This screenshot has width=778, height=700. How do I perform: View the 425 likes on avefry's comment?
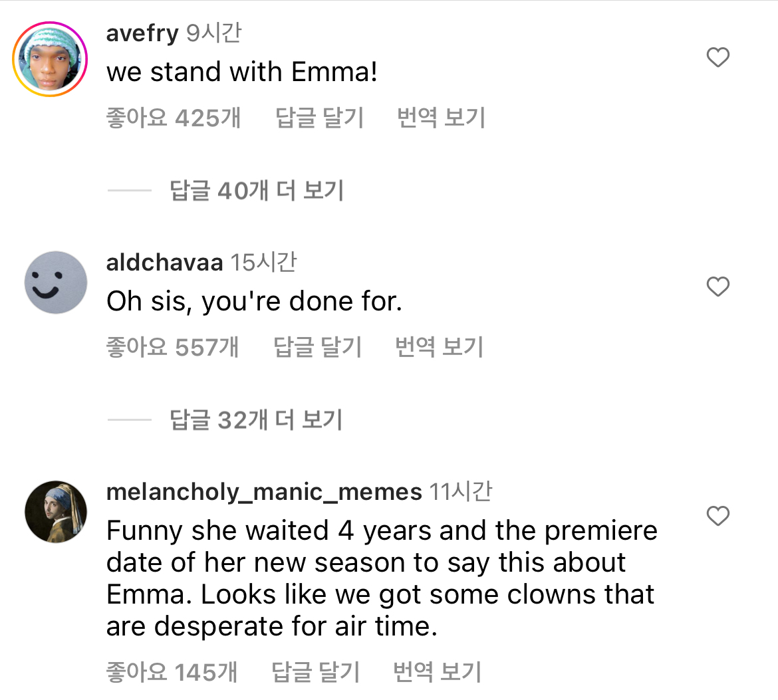point(173,118)
